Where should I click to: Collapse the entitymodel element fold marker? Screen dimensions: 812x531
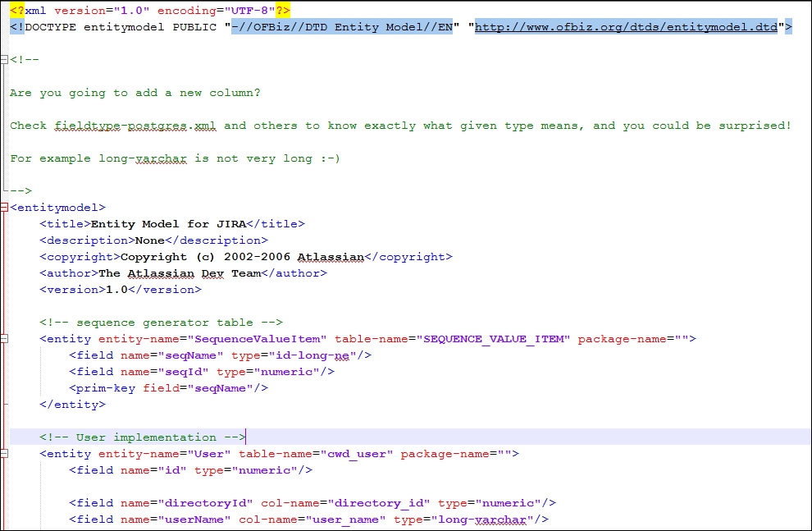point(4,208)
